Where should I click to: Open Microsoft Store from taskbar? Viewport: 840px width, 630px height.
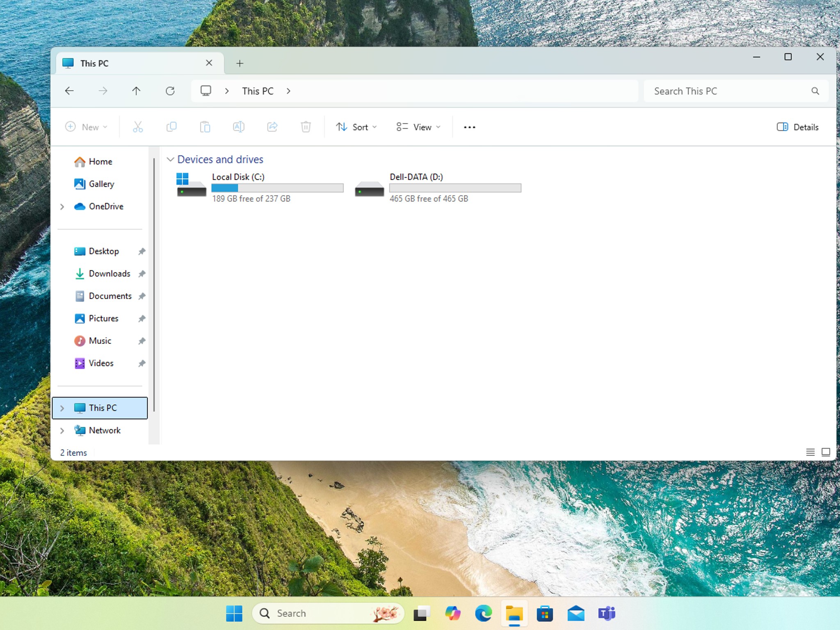coord(545,614)
